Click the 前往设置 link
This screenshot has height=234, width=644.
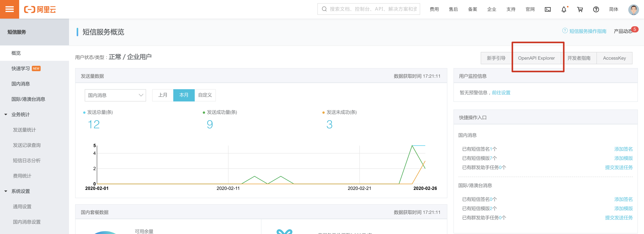pos(501,93)
